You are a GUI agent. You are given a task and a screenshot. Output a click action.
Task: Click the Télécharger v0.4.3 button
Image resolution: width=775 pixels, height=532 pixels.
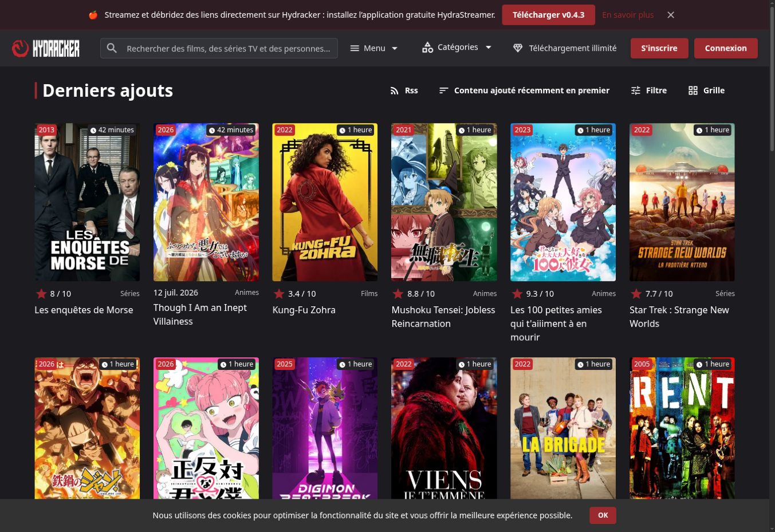(549, 15)
